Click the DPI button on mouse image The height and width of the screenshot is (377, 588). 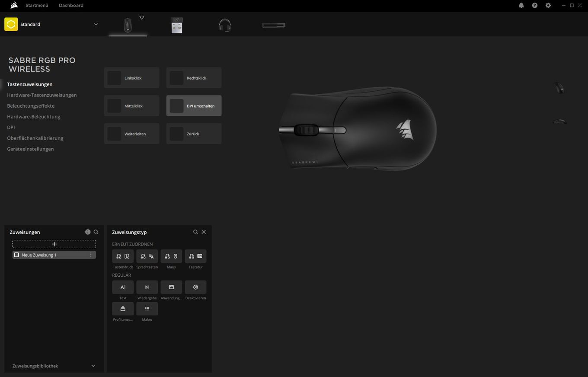(x=339, y=130)
